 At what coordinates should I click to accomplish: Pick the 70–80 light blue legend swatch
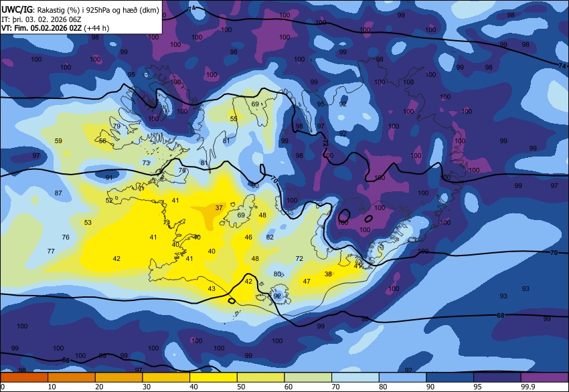coord(355,377)
